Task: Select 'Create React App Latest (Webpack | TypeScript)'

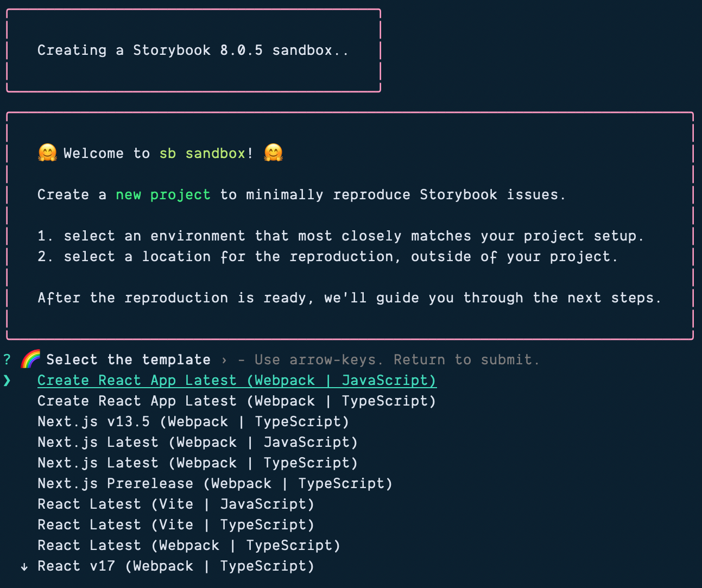Action: [236, 401]
